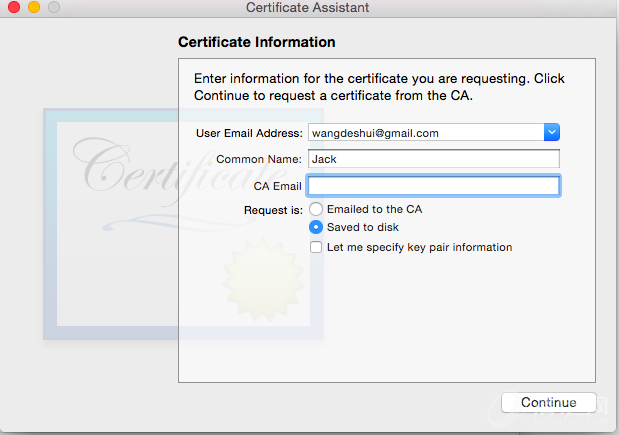Select the Saved to disk radio button
Image resolution: width=619 pixels, height=435 pixels.
[x=316, y=227]
